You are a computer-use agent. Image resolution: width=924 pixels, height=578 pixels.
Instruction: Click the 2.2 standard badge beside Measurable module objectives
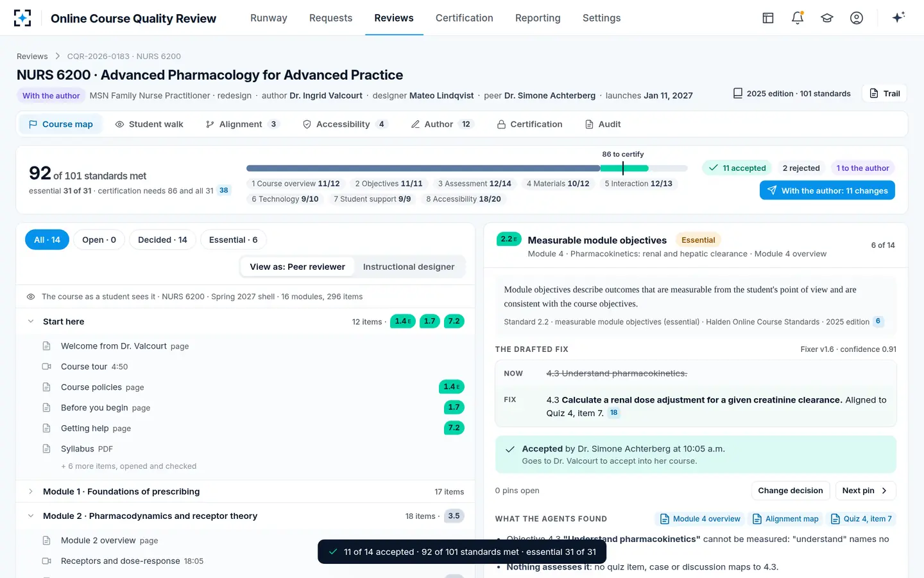tap(509, 240)
